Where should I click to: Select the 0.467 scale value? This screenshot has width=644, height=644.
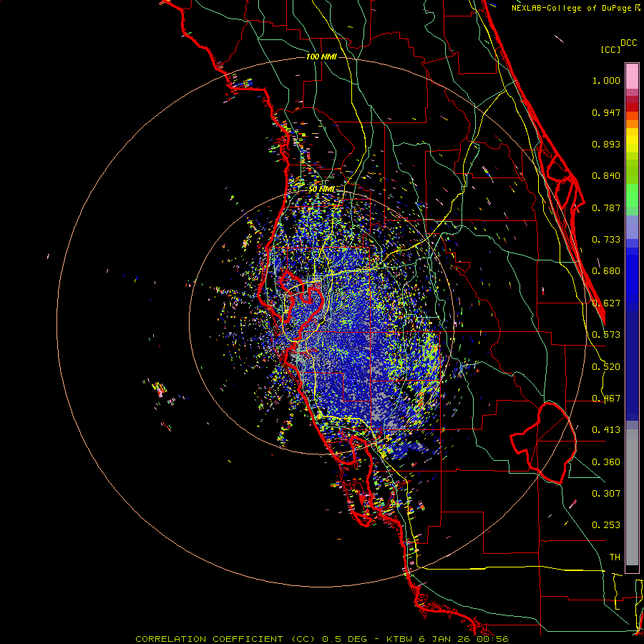(x=606, y=399)
